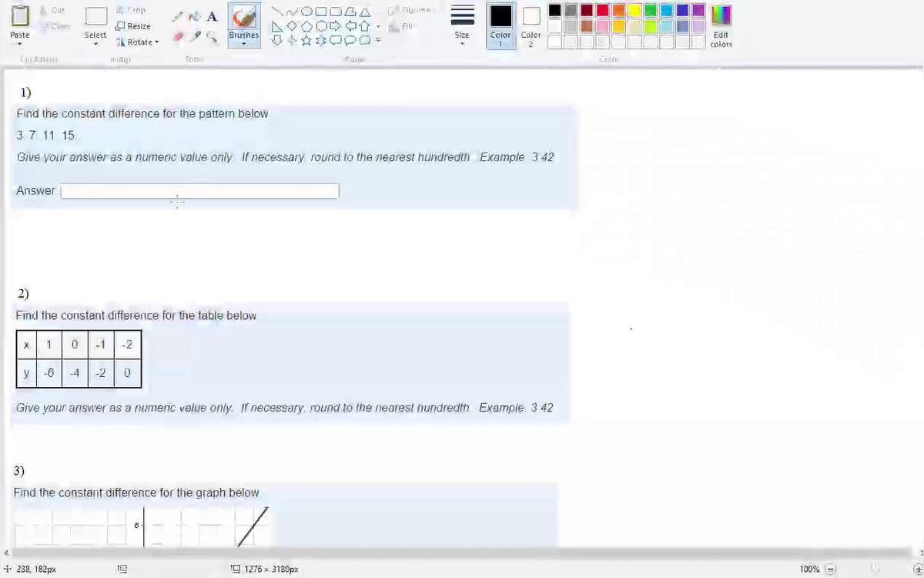Viewport: 924px width, 578px height.
Task: Adjust the zoom slider in status bar
Action: click(x=874, y=570)
